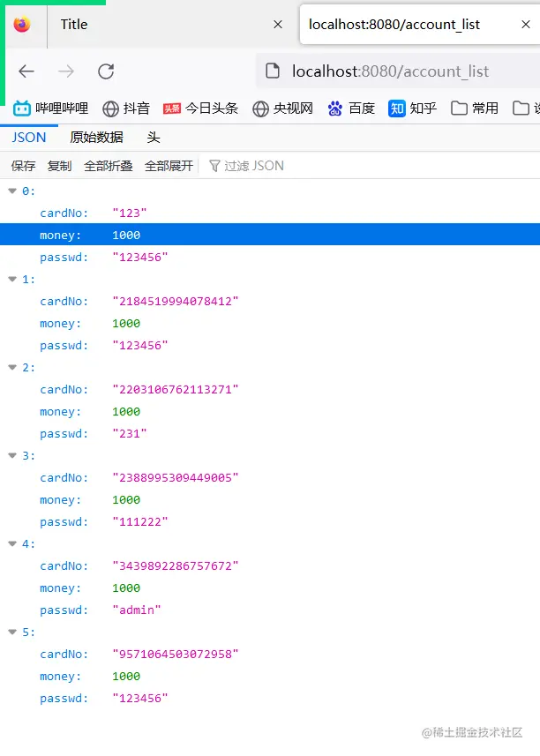Screen dimensions: 540x756
Task: Collapse JSON item 5
Action: tap(12, 632)
